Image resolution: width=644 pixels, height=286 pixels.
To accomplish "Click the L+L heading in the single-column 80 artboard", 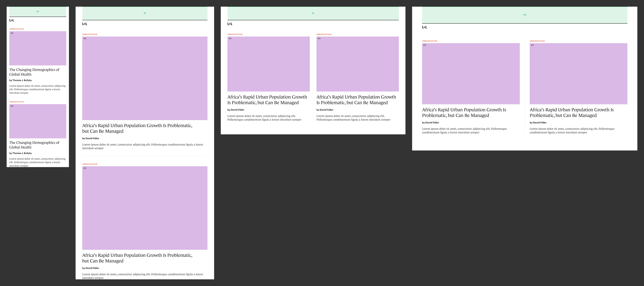I will click(85, 24).
